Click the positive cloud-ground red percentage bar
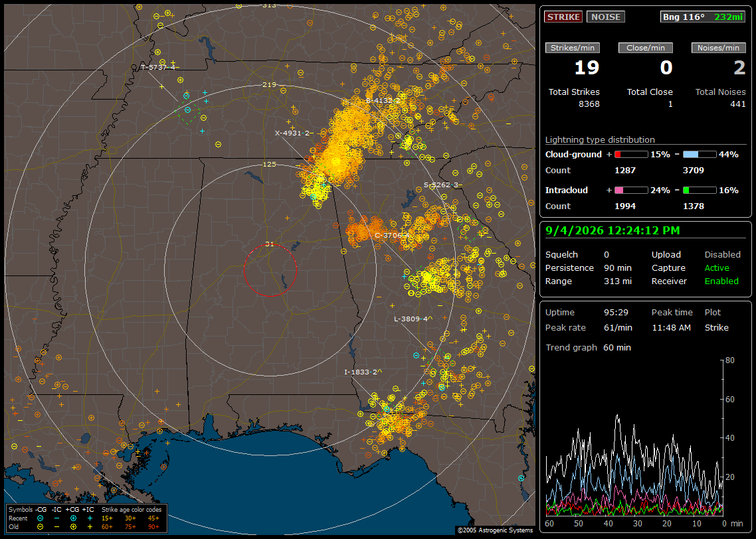 coord(631,155)
